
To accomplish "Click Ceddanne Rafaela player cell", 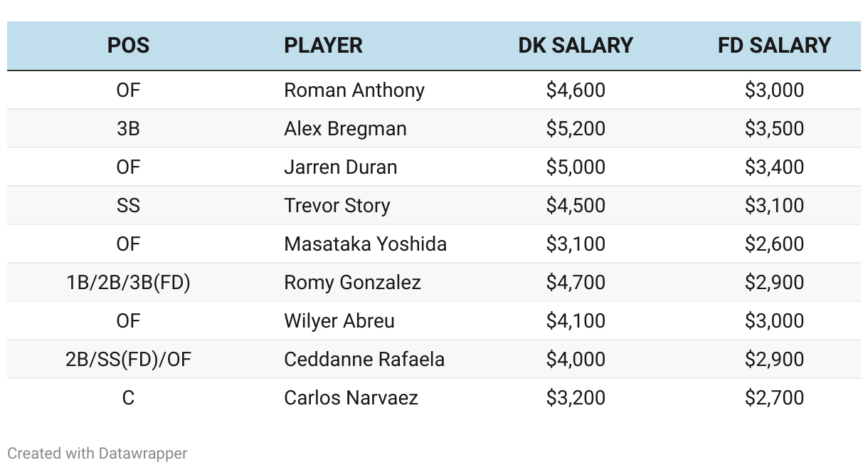I will pyautogui.click(x=364, y=360).
